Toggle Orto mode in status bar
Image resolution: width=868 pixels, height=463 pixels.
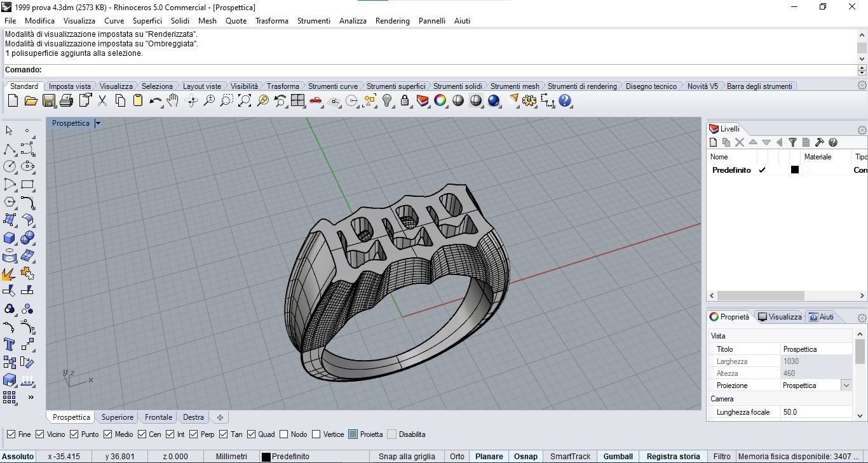point(457,457)
